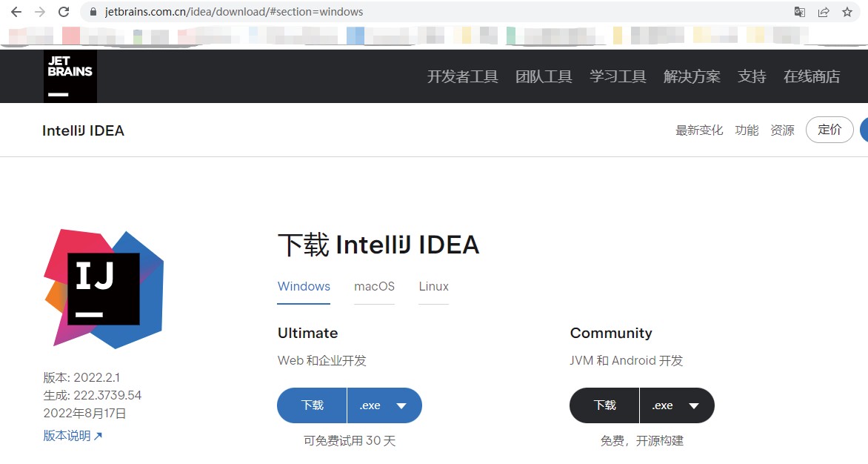The width and height of the screenshot is (868, 464).
Task: Click the browser forward arrow
Action: (x=40, y=12)
